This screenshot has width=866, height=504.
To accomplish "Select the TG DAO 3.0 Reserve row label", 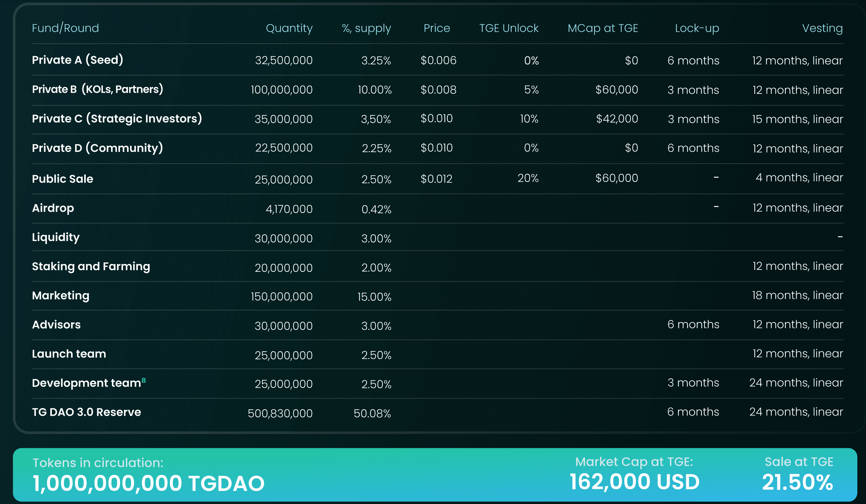I will [87, 412].
